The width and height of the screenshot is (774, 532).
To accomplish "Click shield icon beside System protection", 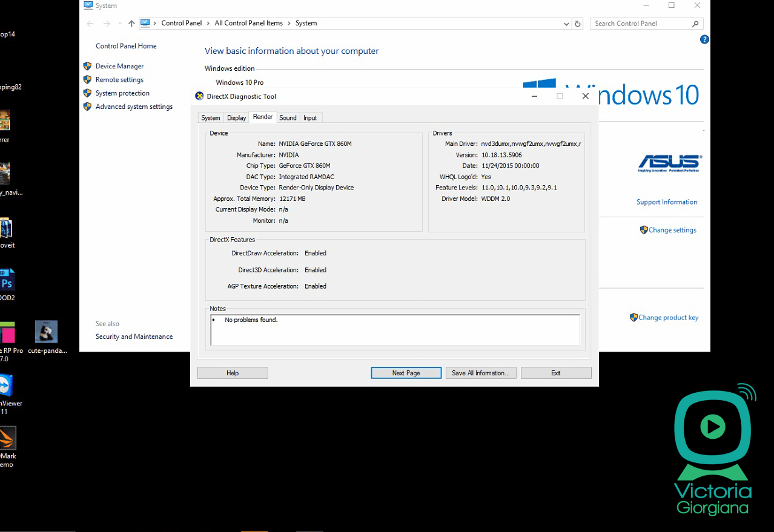I will (x=88, y=93).
